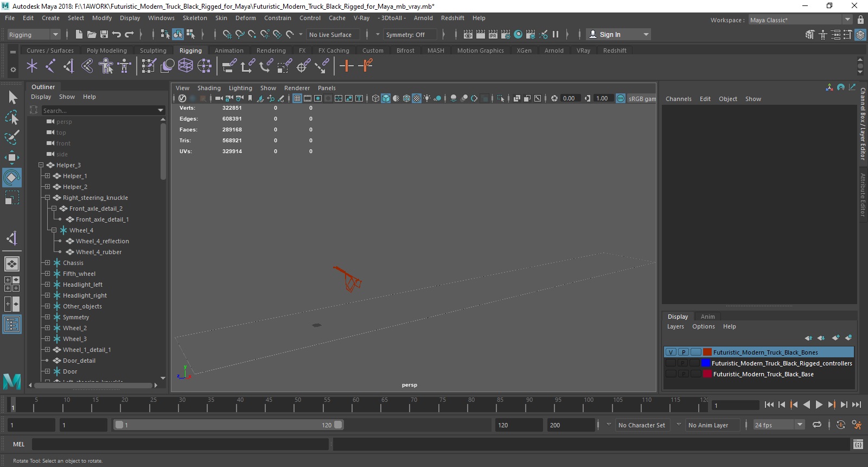The image size is (868, 467).
Task: Click the range slider bar handle
Action: click(228, 425)
